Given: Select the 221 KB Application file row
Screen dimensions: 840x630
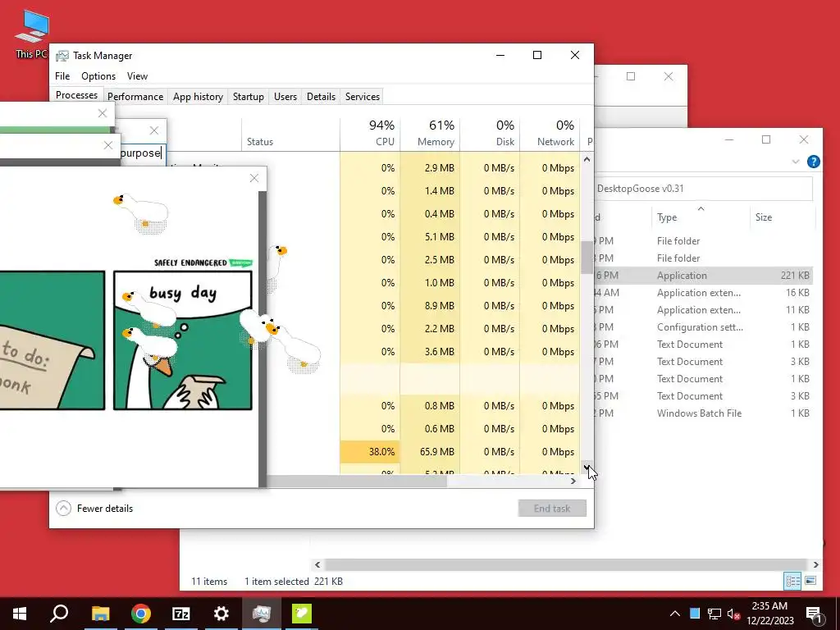Looking at the screenshot, I should point(703,276).
